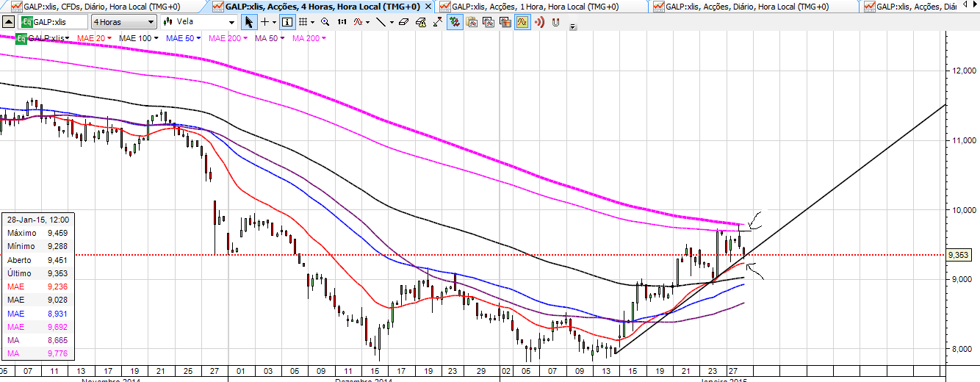Choose the eraser tool

click(403, 22)
